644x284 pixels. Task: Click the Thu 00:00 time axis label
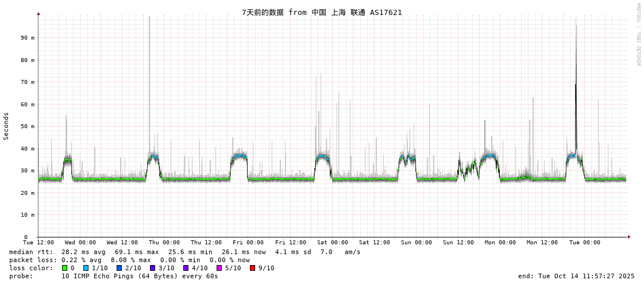[x=164, y=243]
